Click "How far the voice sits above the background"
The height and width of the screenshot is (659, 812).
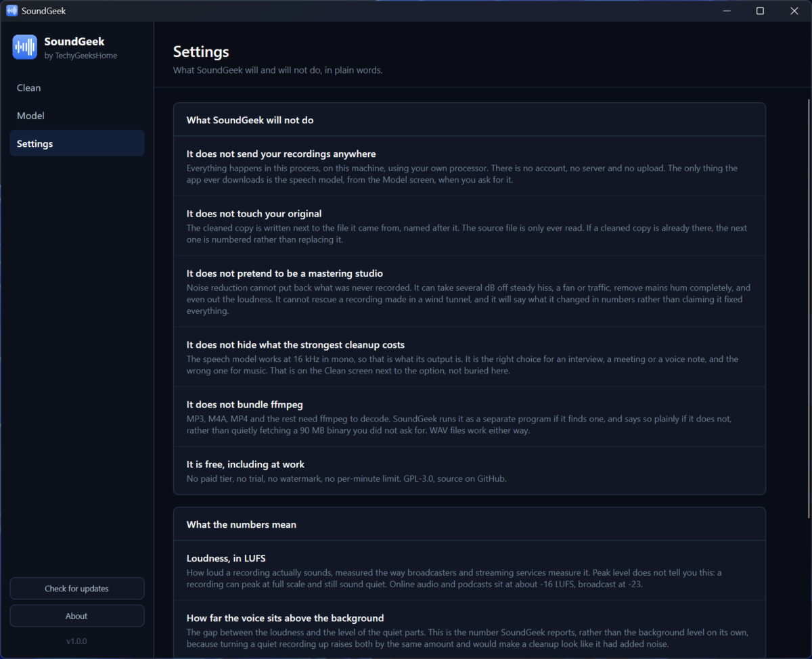click(x=285, y=618)
